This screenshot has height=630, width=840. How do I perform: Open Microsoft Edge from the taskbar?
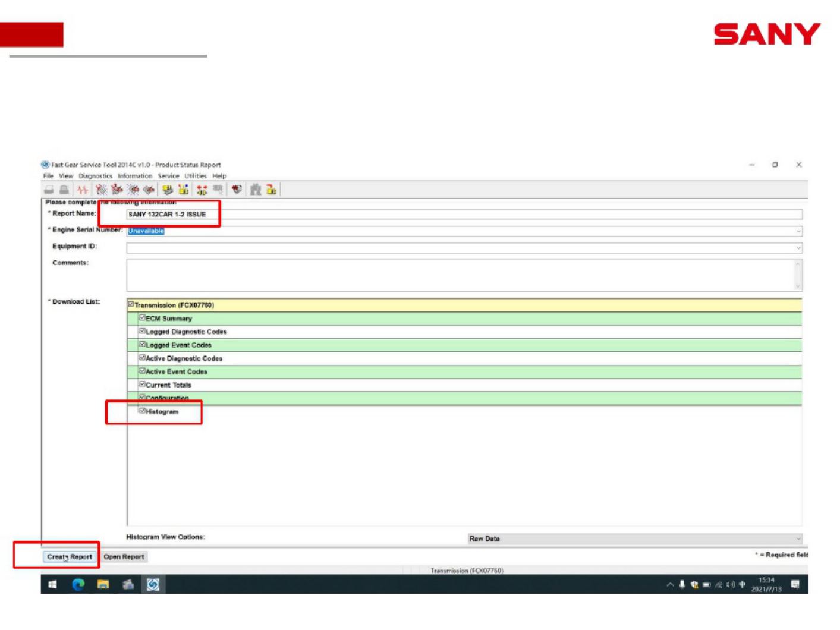pos(78,585)
